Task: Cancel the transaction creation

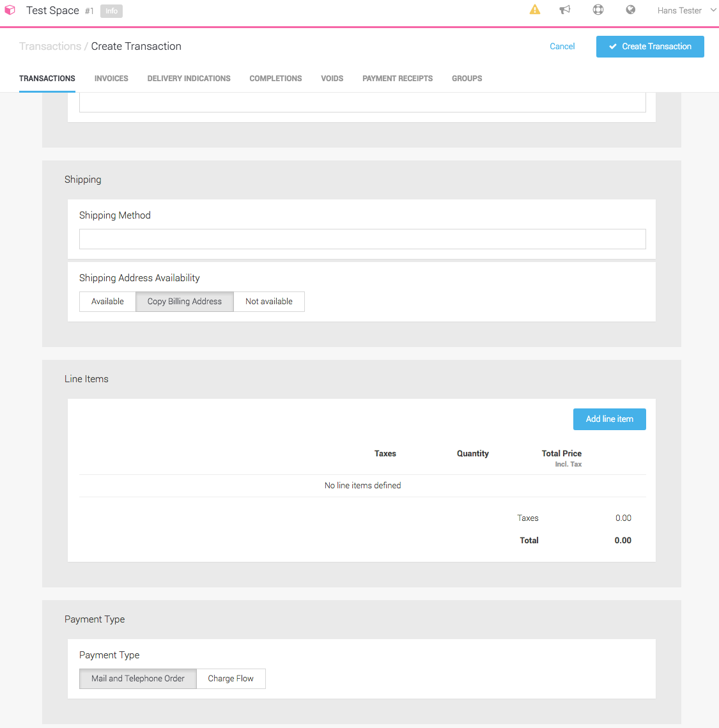Action: [x=562, y=47]
